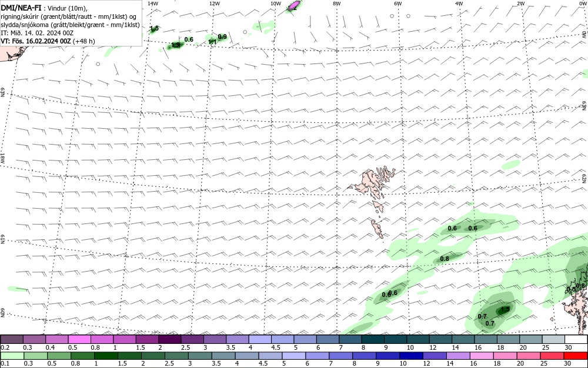Click the '6W' longitude label
This screenshot has width=588, height=368.
tap(398, 4)
